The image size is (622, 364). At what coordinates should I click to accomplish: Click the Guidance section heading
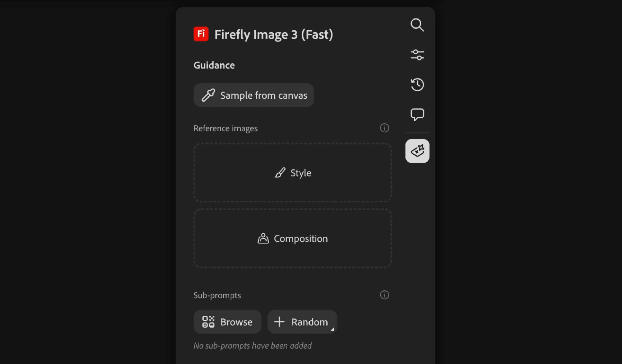click(214, 65)
